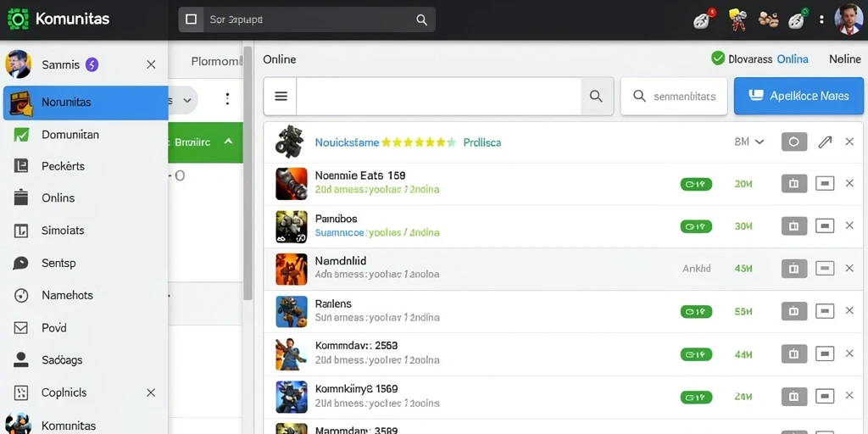Click the magnifier in the top search bar
The image size is (868, 434).
pyautogui.click(x=421, y=20)
